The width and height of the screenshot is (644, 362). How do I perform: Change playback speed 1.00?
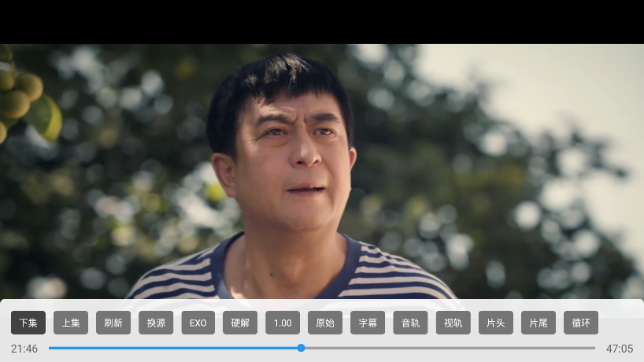click(283, 323)
